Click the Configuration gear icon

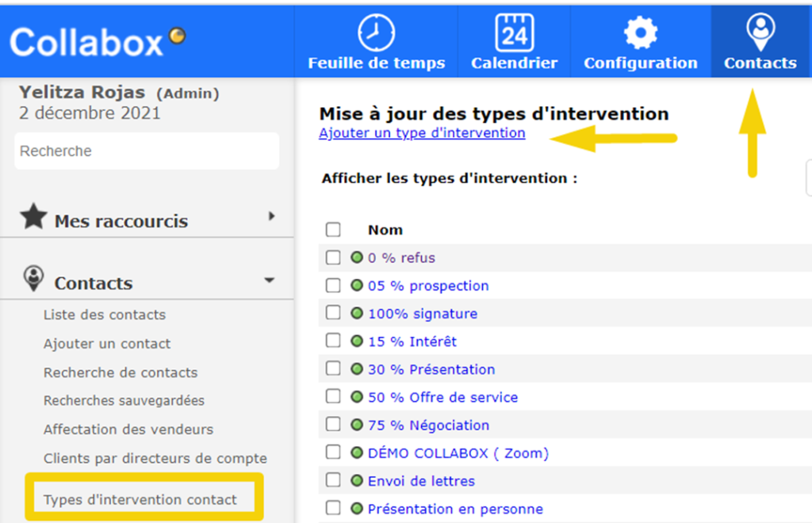(640, 34)
